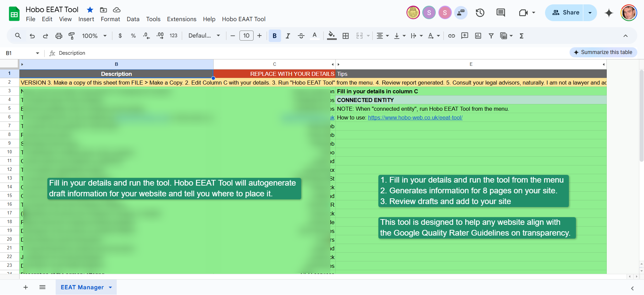Insert link icon in toolbar
The width and height of the screenshot is (644, 295).
click(451, 36)
